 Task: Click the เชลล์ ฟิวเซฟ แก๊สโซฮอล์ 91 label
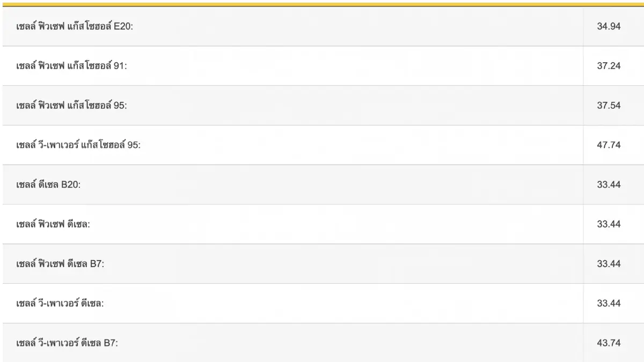tap(71, 66)
